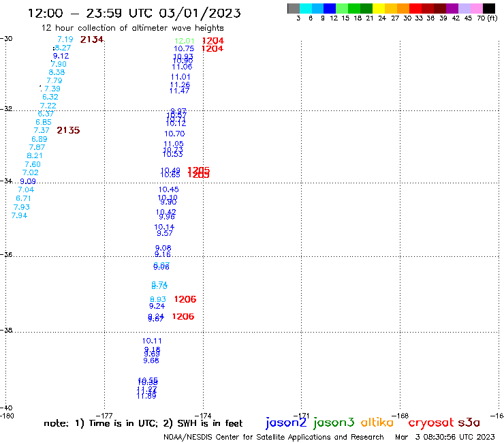Screen dimensions: 504x443
Task: Click the light blue value 8.93
Action: pyautogui.click(x=158, y=299)
